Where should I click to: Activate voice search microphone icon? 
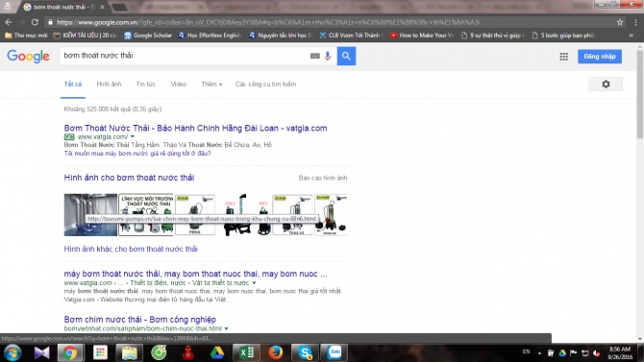coord(328,56)
